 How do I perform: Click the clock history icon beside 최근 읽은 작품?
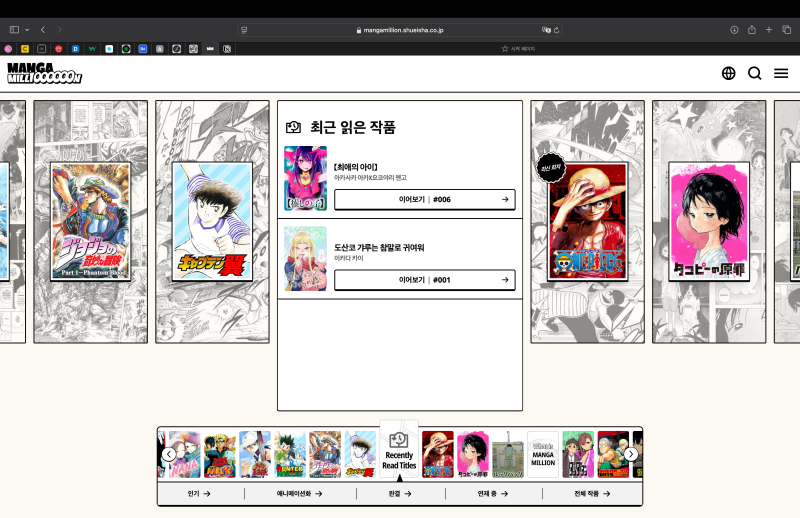click(293, 127)
